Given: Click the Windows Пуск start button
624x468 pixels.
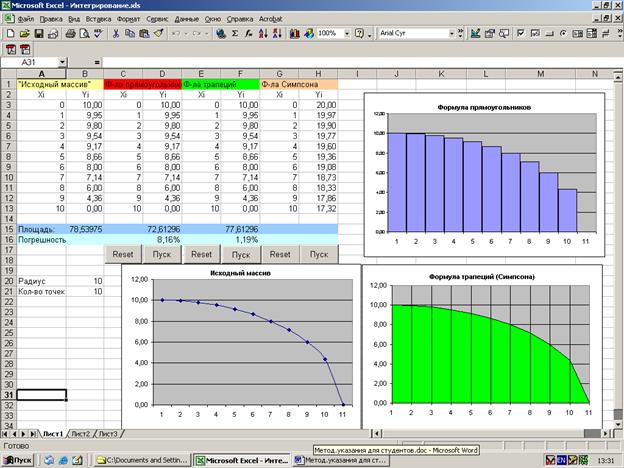Looking at the screenshot, I should [18, 459].
